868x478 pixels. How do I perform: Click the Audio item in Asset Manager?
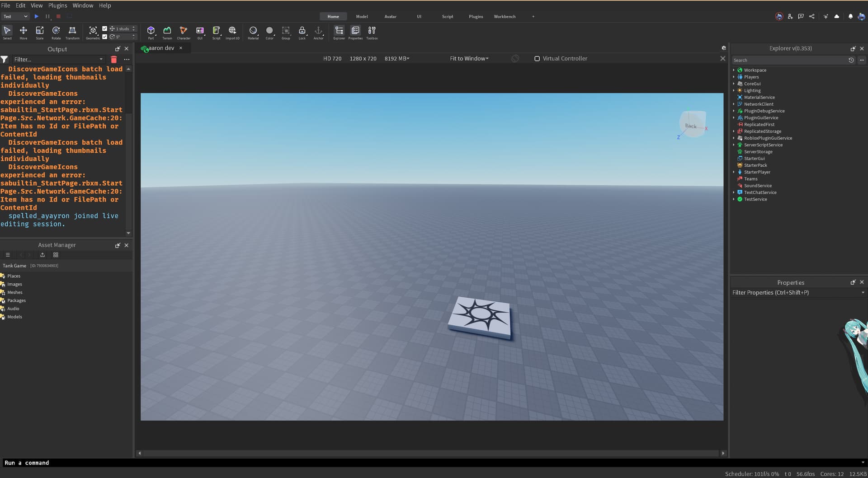[x=13, y=309]
